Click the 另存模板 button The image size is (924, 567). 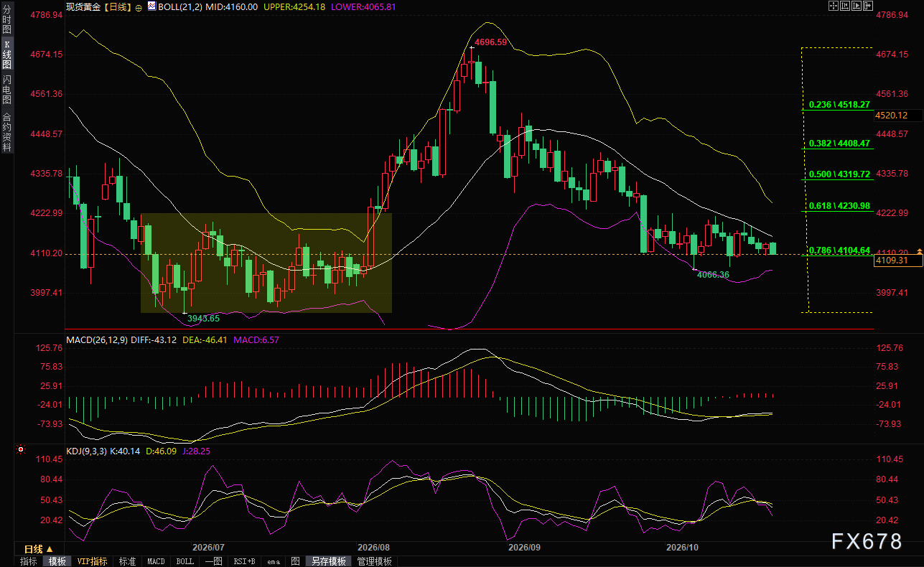[x=329, y=561]
